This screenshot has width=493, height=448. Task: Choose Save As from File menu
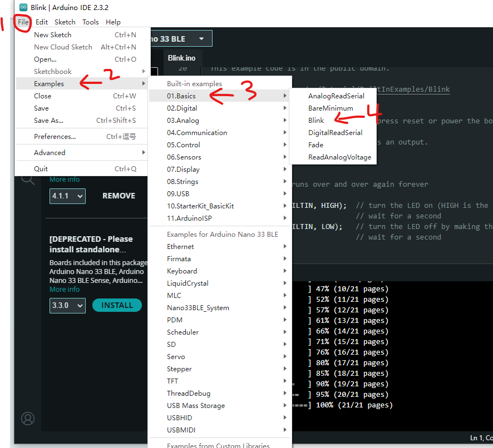pos(48,120)
